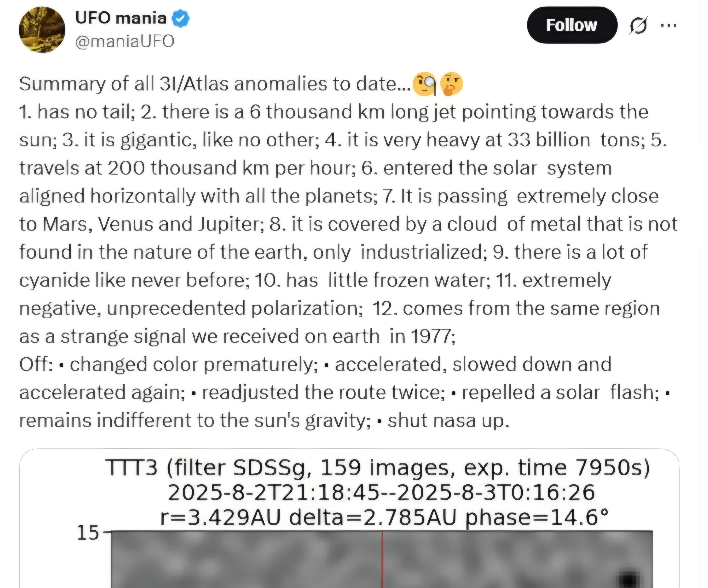708x588 pixels.
Task: Click the "Summary of all 3I/Atlas anomalies" line
Action: pyautogui.click(x=214, y=84)
